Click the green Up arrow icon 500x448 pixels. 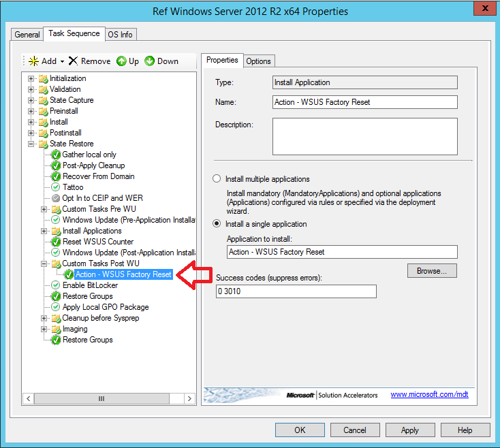[121, 61]
